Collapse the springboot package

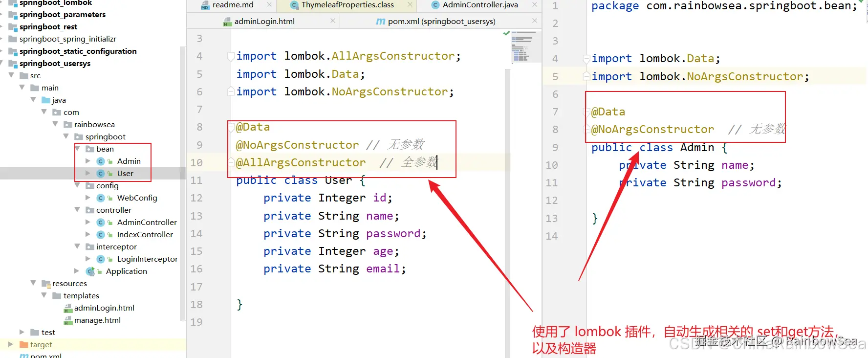(66, 136)
